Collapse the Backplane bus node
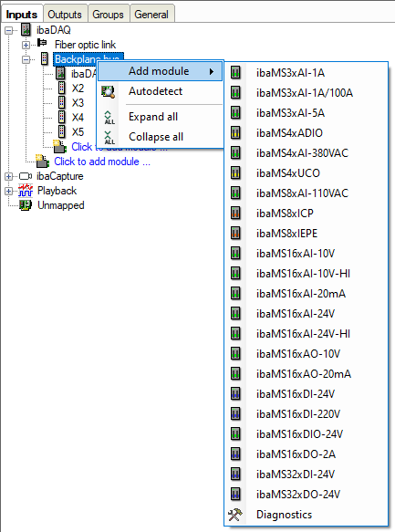Viewport: 395px width, 532px height. 26,59
